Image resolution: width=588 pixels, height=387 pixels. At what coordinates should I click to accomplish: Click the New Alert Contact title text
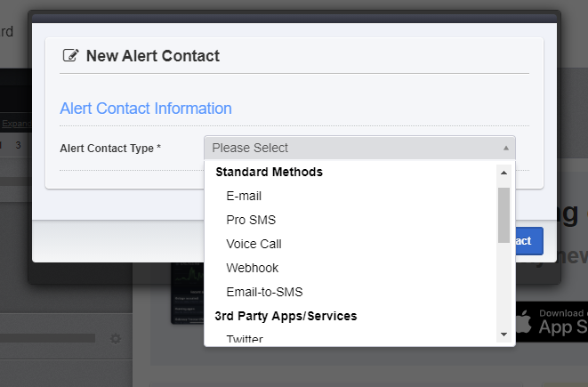pyautogui.click(x=153, y=56)
